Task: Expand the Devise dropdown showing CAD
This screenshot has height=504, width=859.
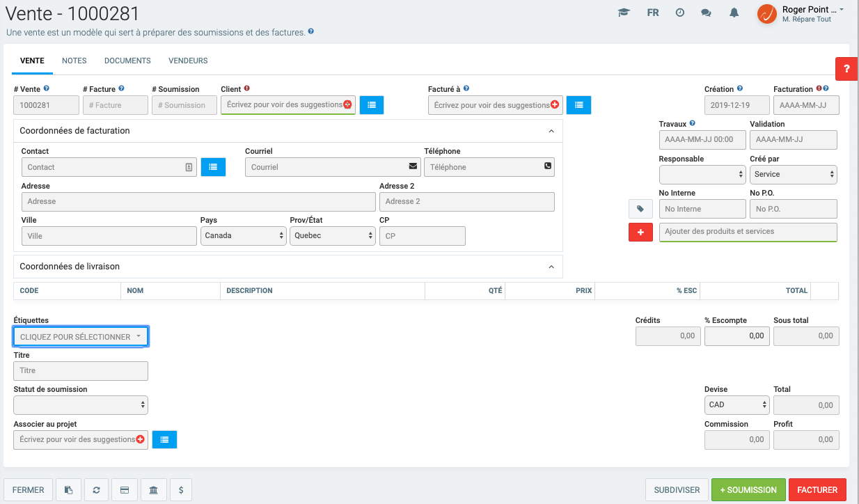Action: tap(737, 405)
